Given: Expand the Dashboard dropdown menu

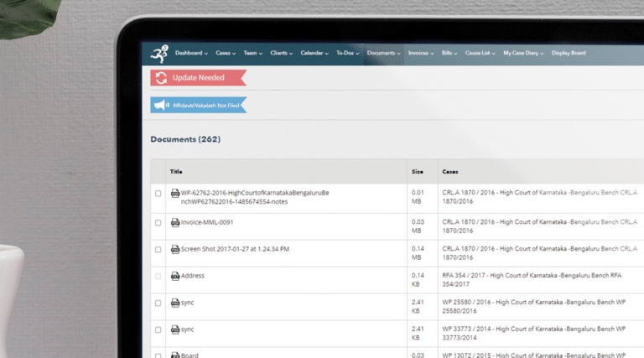Looking at the screenshot, I should coord(191,53).
